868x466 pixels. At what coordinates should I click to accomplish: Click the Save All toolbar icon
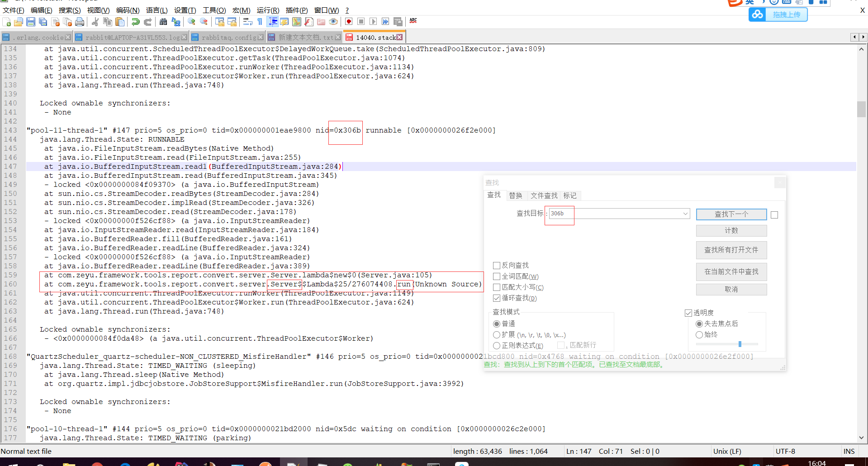pos(43,22)
